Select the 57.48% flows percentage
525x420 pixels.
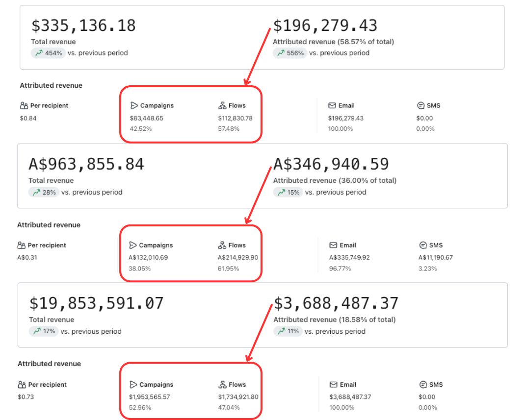click(x=229, y=129)
